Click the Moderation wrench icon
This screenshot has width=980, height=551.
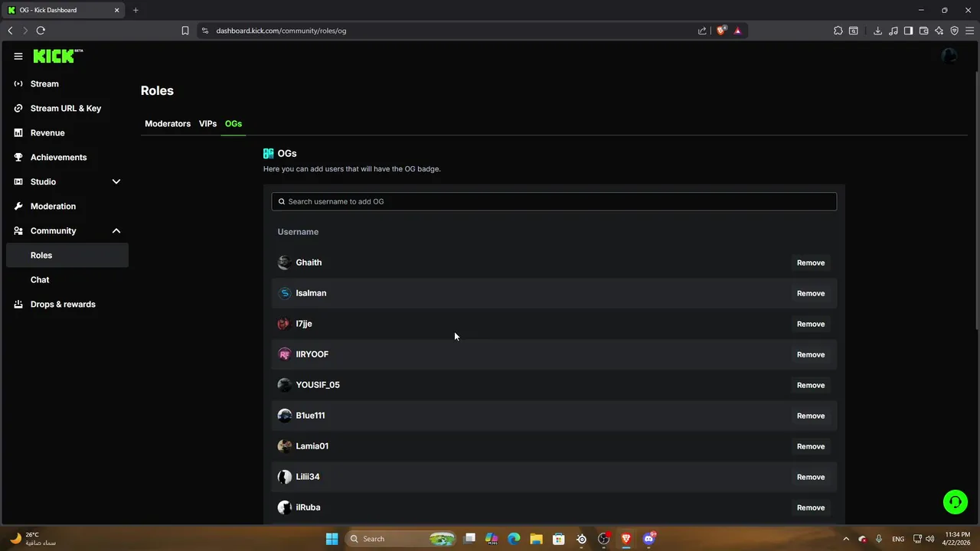pos(18,206)
